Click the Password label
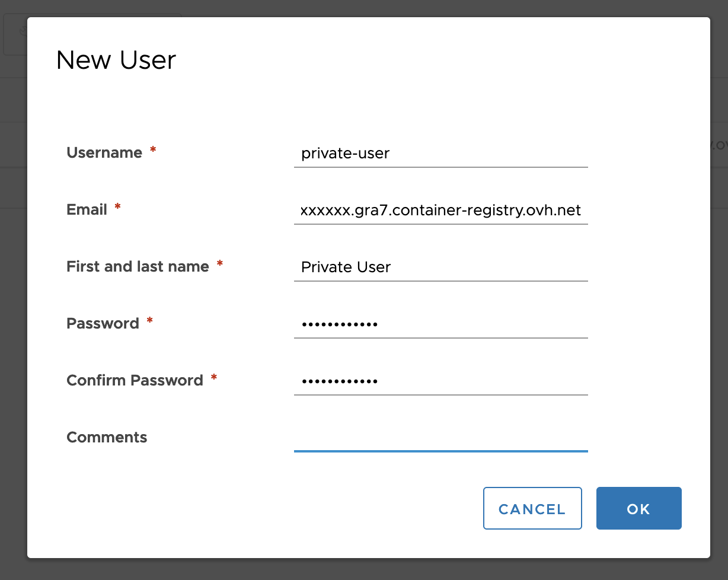This screenshot has height=580, width=728. pos(103,323)
